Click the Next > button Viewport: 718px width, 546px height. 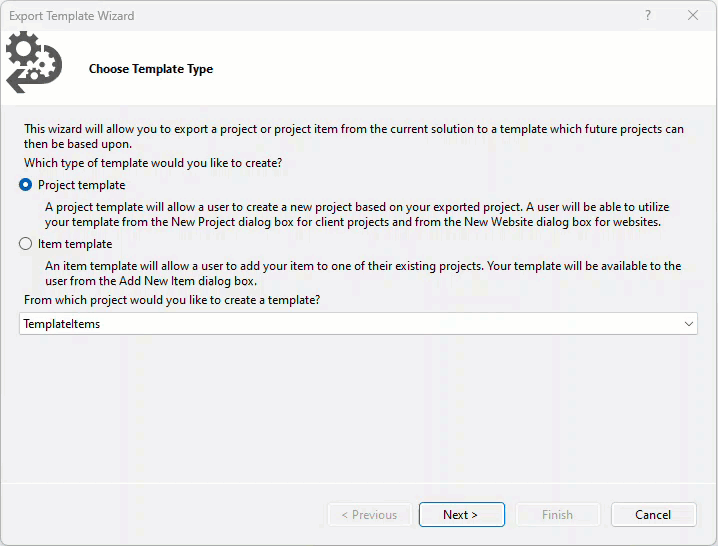[462, 514]
